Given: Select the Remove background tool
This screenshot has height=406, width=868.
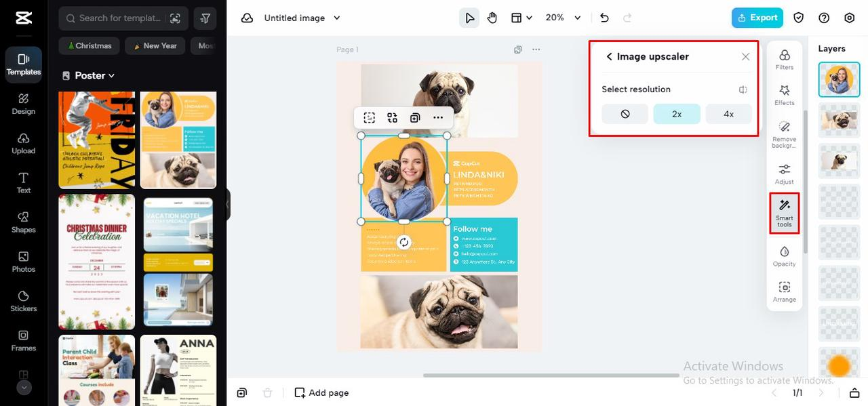Looking at the screenshot, I should pyautogui.click(x=785, y=135).
